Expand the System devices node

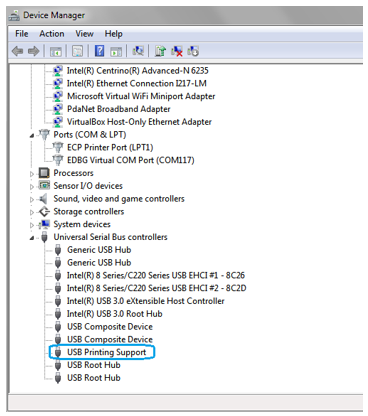(x=32, y=225)
